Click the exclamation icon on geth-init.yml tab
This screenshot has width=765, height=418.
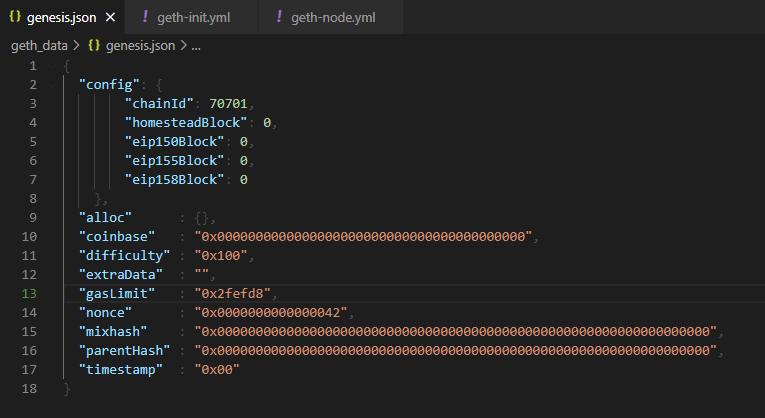145,17
